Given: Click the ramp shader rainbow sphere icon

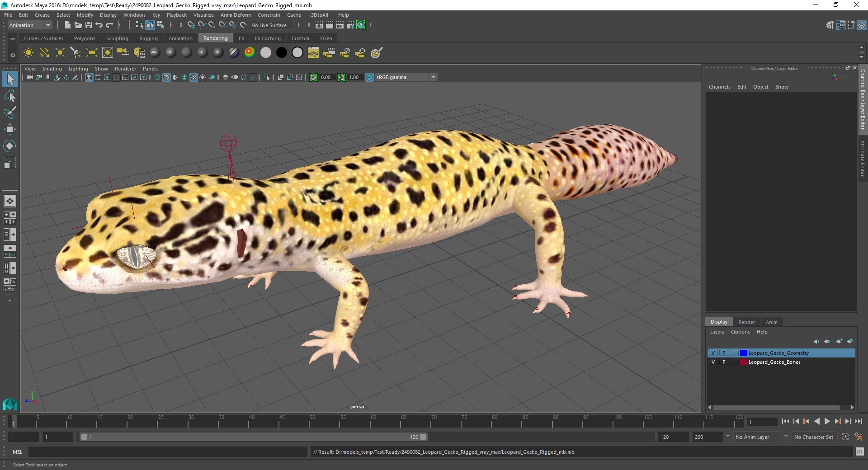Looking at the screenshot, I should pos(250,53).
